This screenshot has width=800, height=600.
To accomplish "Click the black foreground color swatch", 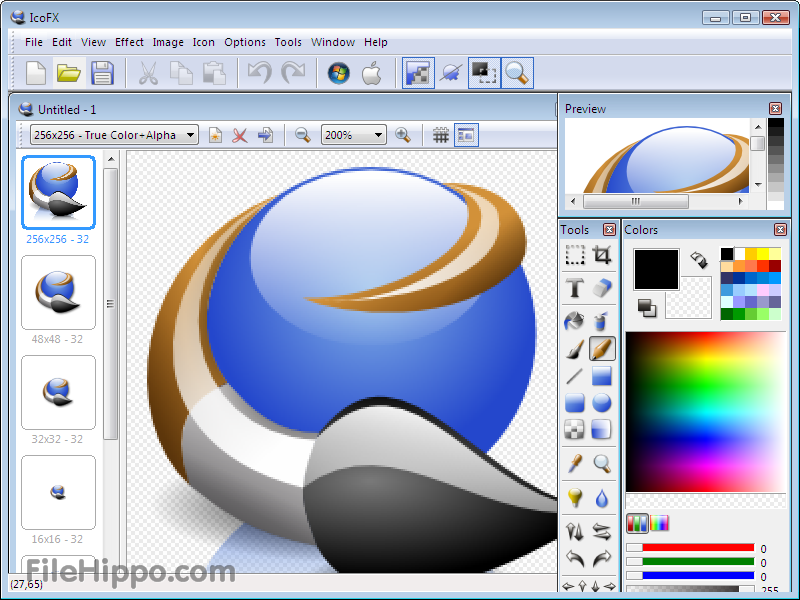I will 655,270.
